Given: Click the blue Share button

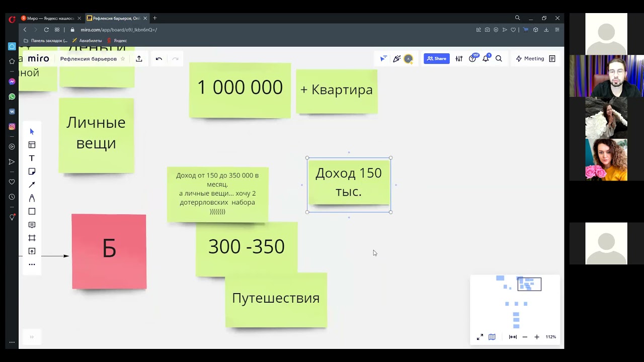Looking at the screenshot, I should (436, 59).
